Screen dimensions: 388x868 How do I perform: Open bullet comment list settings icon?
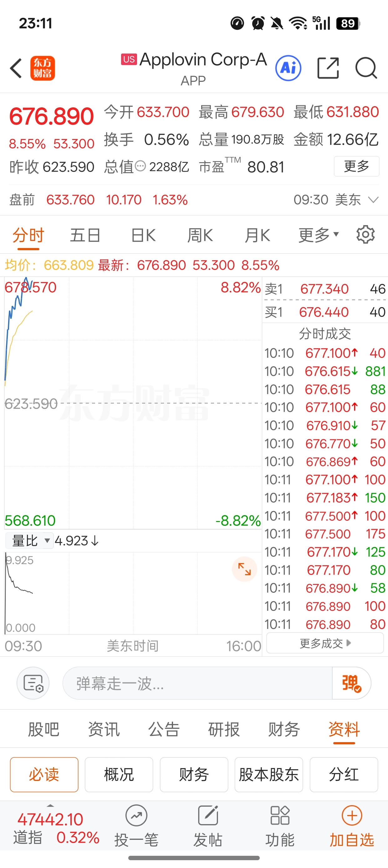[33, 683]
